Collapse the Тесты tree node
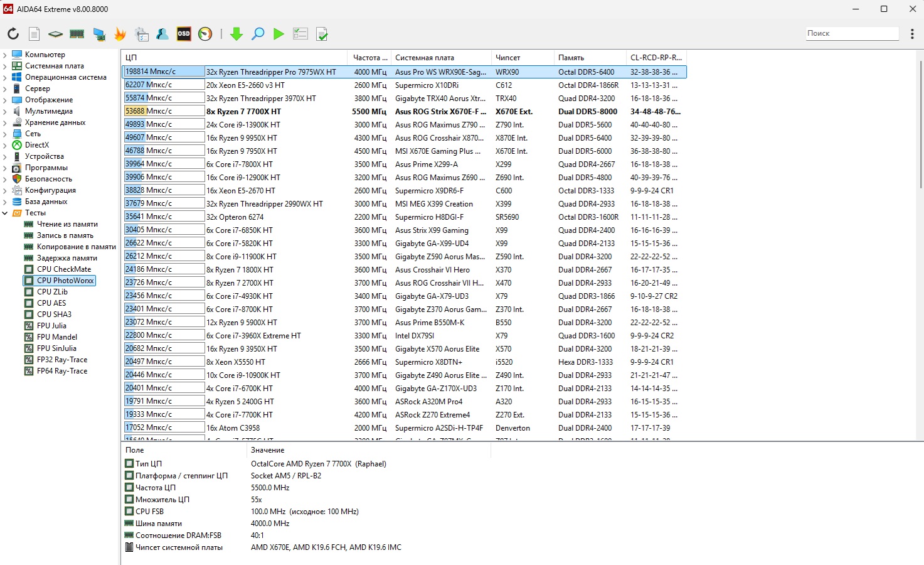 (x=5, y=213)
